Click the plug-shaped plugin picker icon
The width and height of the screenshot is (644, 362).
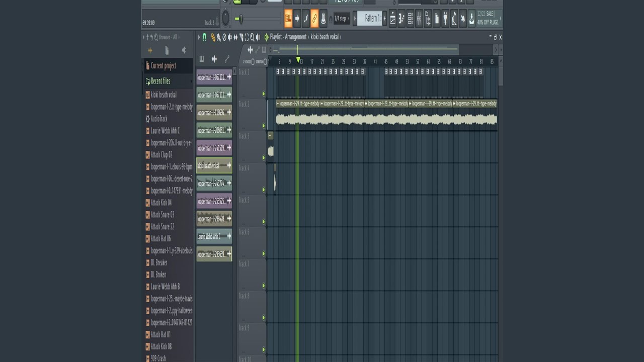coord(445,19)
